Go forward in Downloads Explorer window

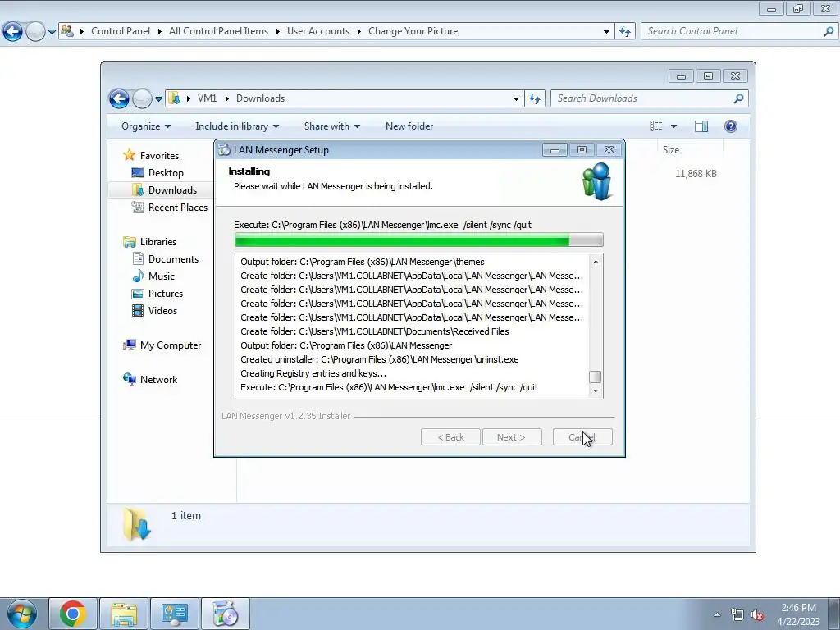(x=142, y=98)
